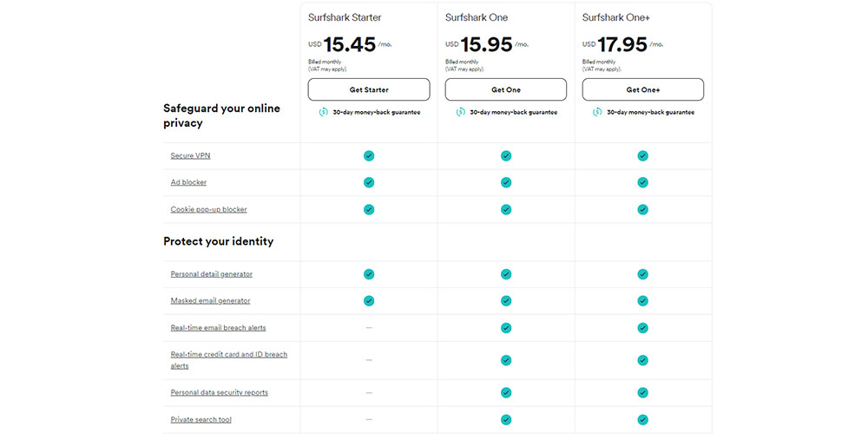Open the Personal detail generator link

[212, 274]
